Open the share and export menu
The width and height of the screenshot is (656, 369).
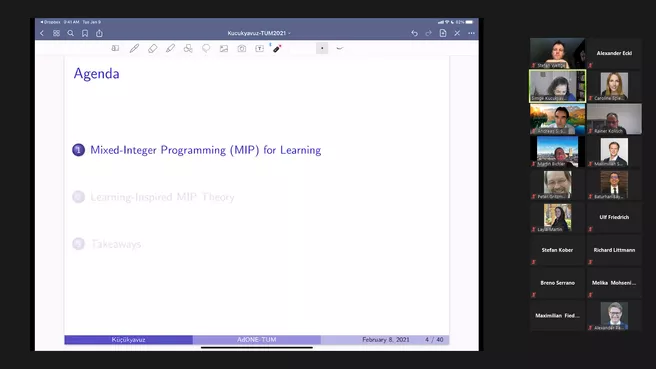(99, 33)
